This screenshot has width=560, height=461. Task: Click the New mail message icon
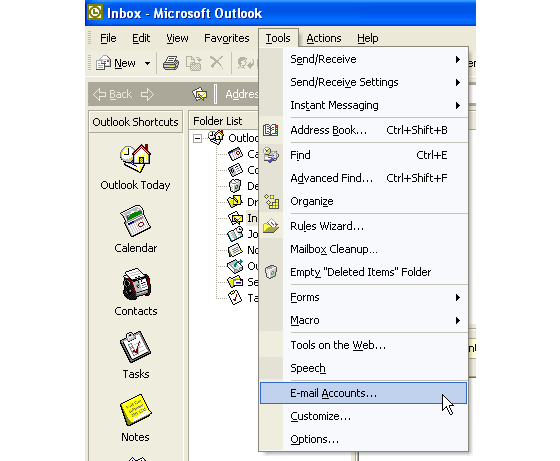tap(104, 63)
